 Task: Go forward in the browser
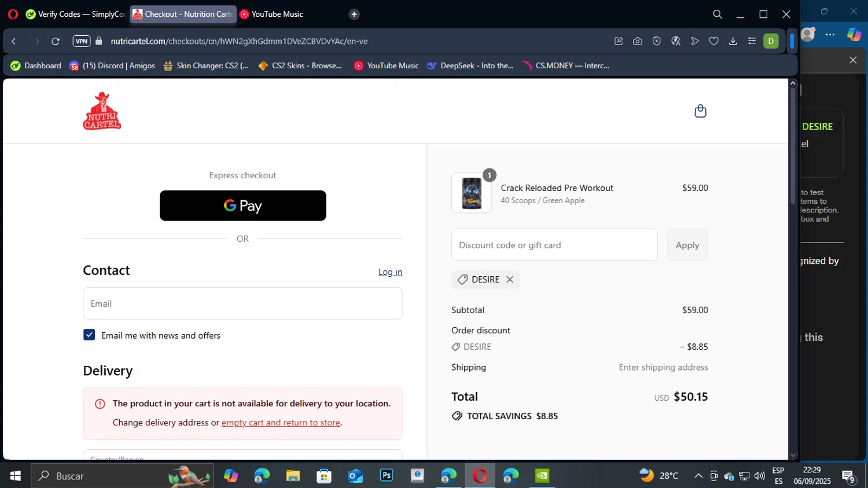tap(36, 41)
